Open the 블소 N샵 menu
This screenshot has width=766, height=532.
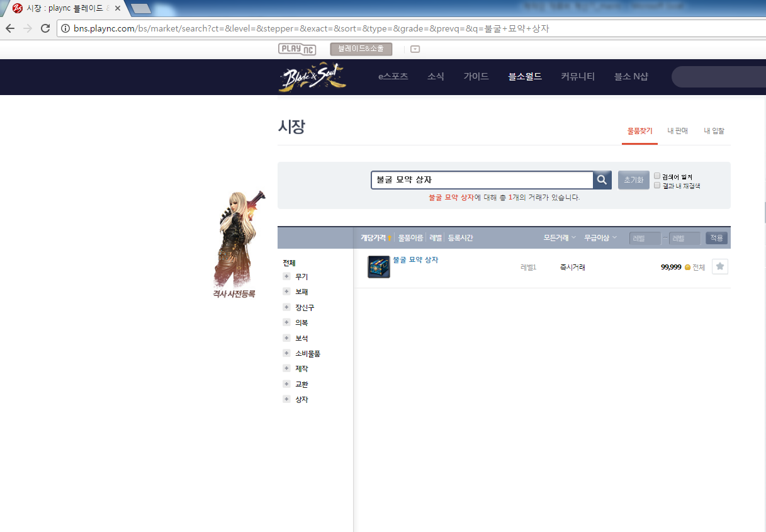[631, 76]
